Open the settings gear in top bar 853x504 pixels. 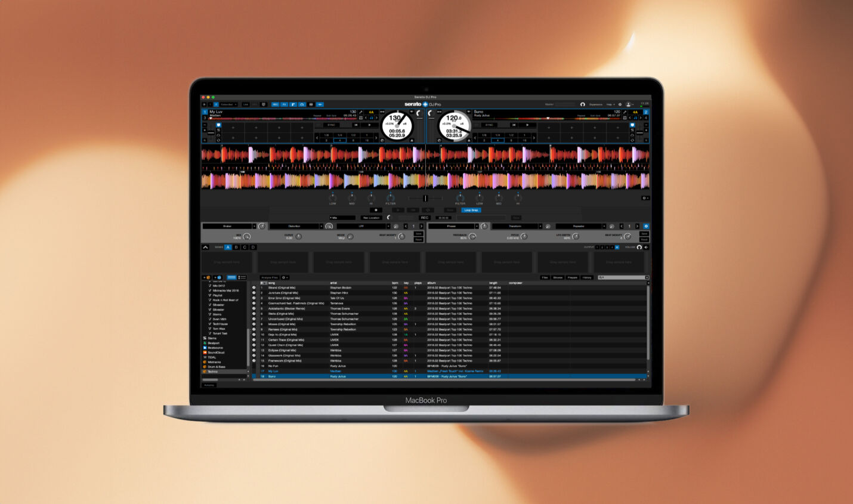point(620,104)
